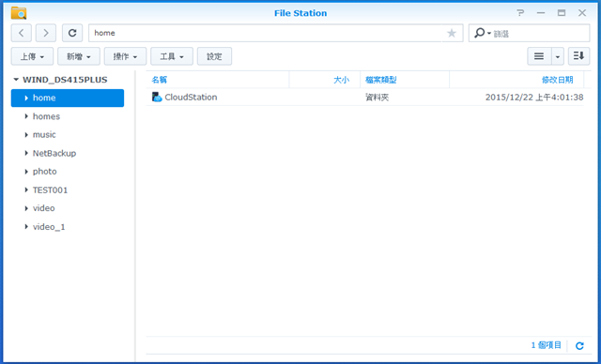The width and height of the screenshot is (601, 364).
Task: Go forward with the right arrow button
Action: [46, 33]
